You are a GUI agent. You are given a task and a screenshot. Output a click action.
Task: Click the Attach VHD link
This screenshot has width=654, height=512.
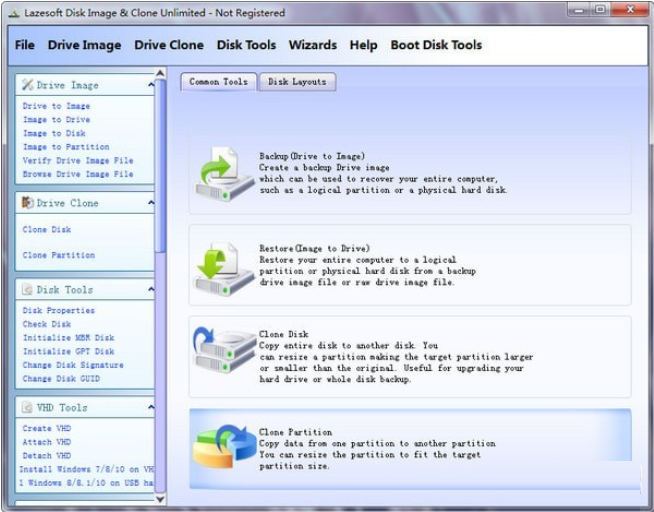(x=47, y=442)
